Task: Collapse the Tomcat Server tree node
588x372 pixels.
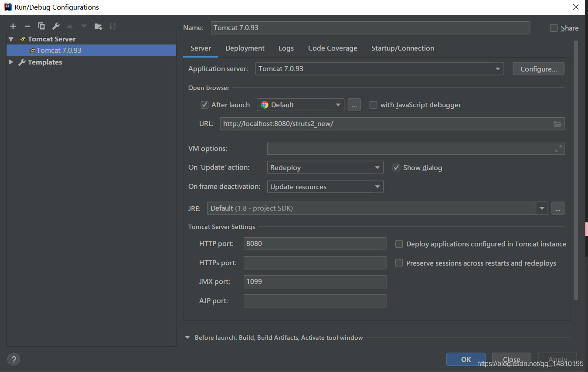Action: pos(11,39)
